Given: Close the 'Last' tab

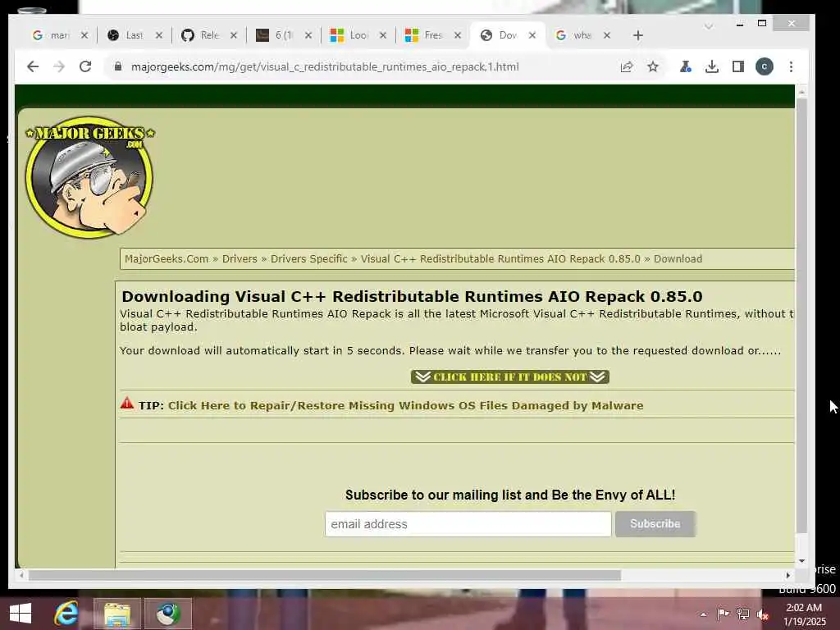Looking at the screenshot, I should pyautogui.click(x=158, y=35).
